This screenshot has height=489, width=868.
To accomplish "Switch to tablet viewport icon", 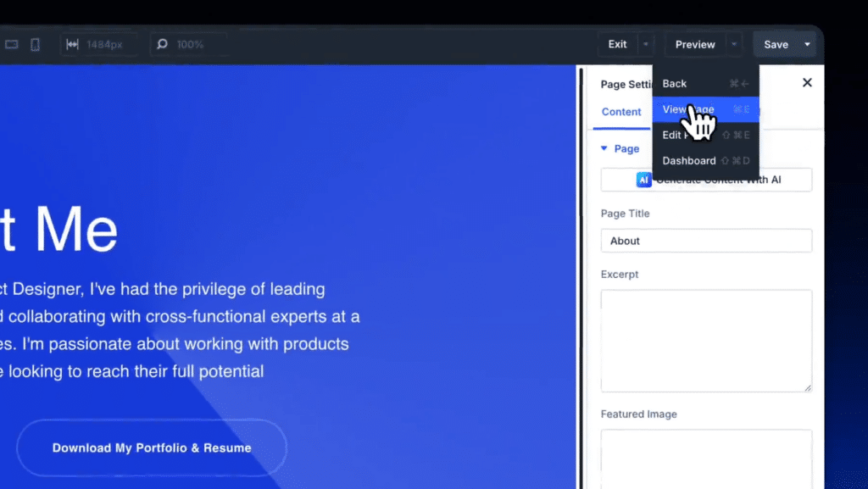I will 11,44.
